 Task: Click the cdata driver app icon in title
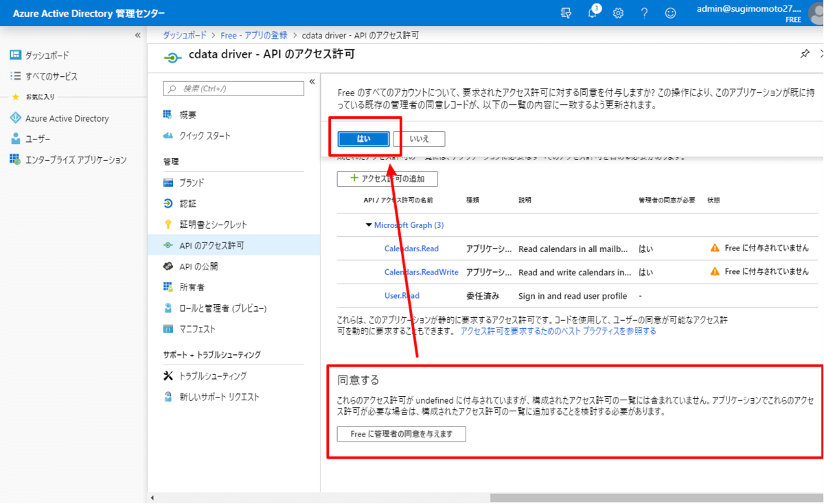click(x=172, y=58)
